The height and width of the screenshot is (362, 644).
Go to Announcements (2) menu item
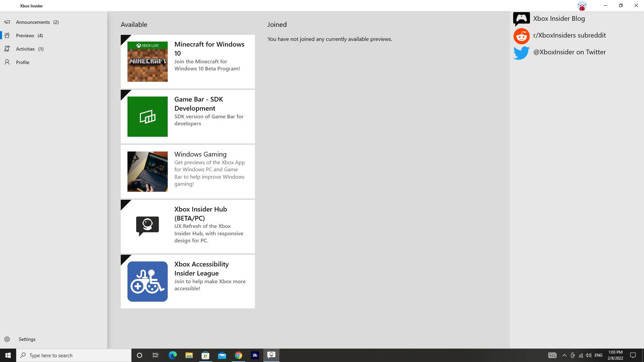[37, 22]
